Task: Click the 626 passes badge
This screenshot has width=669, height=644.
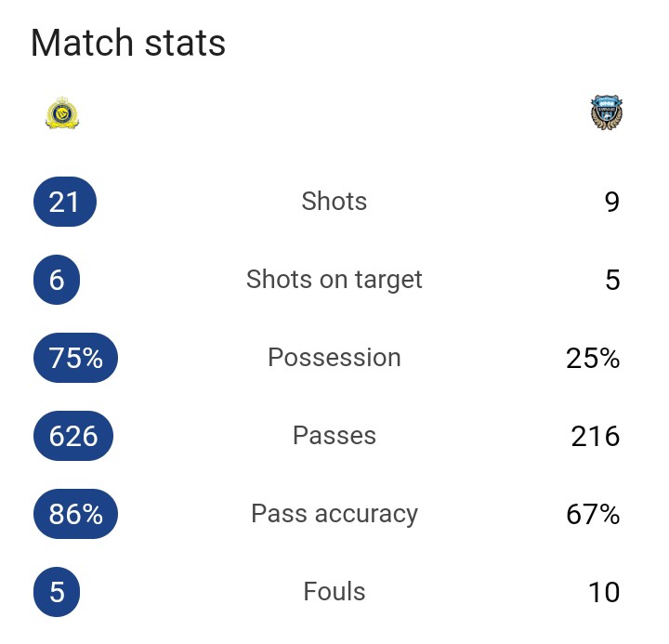Action: pyautogui.click(x=73, y=436)
